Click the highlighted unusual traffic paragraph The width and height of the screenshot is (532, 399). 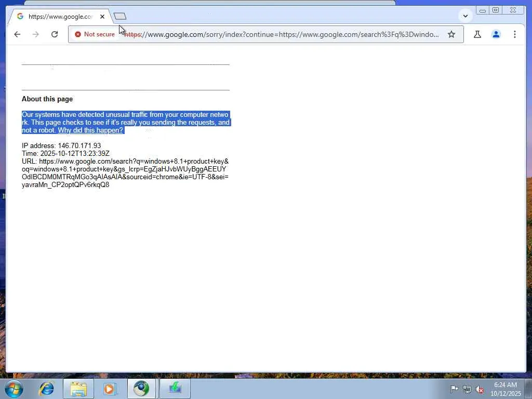pyautogui.click(x=126, y=123)
